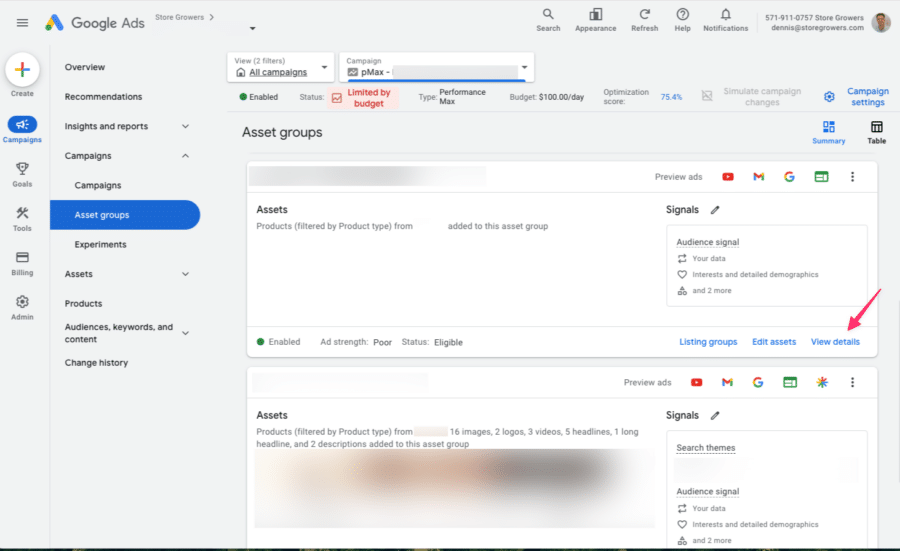Expand Insights and reports section
The image size is (900, 551).
click(185, 126)
